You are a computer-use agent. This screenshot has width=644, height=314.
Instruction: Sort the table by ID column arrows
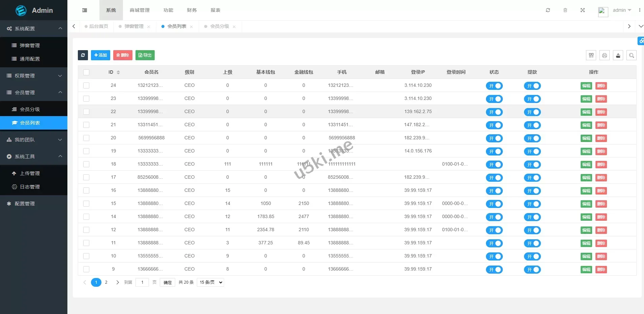[x=118, y=72]
